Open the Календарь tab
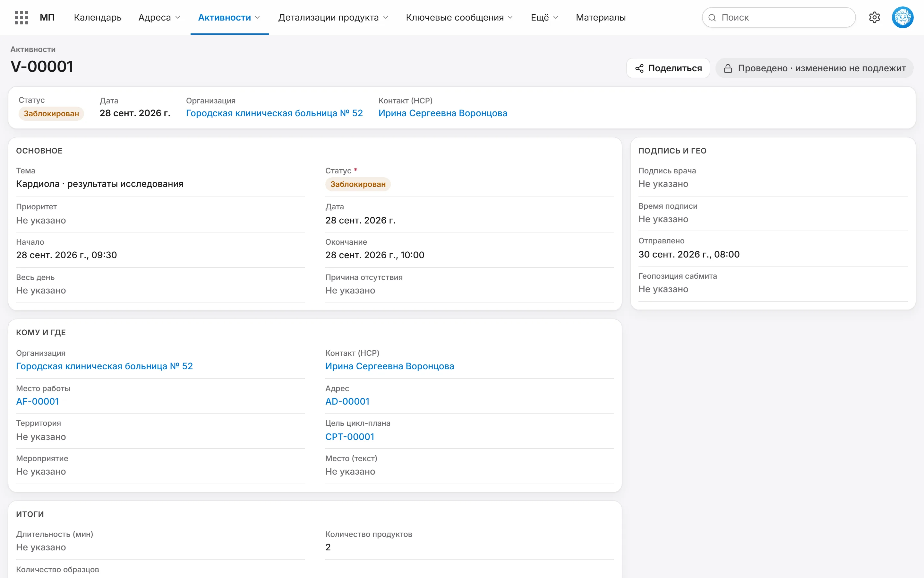Viewport: 924px width, 578px height. pos(98,18)
